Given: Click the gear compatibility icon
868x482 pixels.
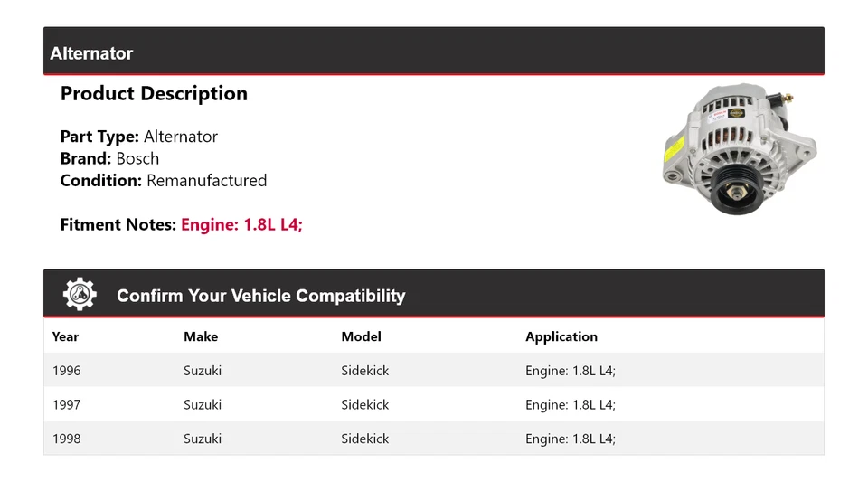Looking at the screenshot, I should coord(80,295).
